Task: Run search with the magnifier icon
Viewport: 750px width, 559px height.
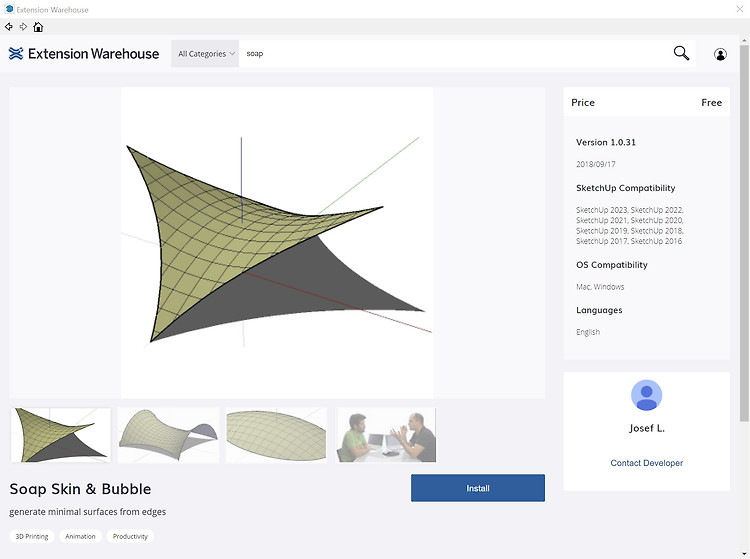Action: coord(681,53)
